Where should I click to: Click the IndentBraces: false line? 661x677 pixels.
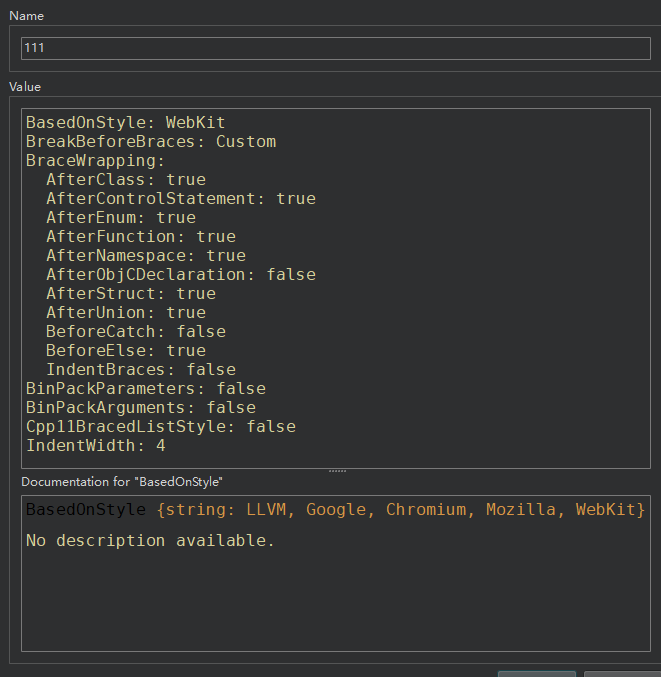coord(140,370)
